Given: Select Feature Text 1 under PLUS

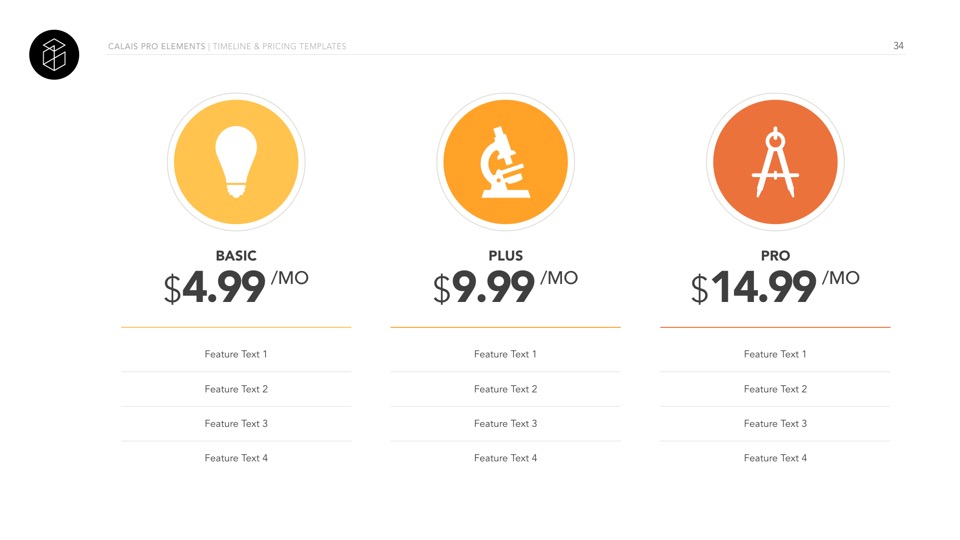Looking at the screenshot, I should [505, 354].
